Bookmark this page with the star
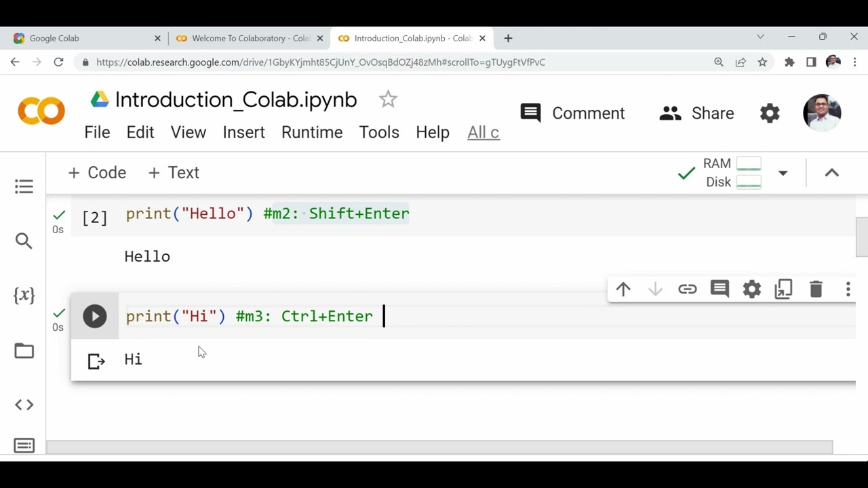The width and height of the screenshot is (868, 488). 762,62
